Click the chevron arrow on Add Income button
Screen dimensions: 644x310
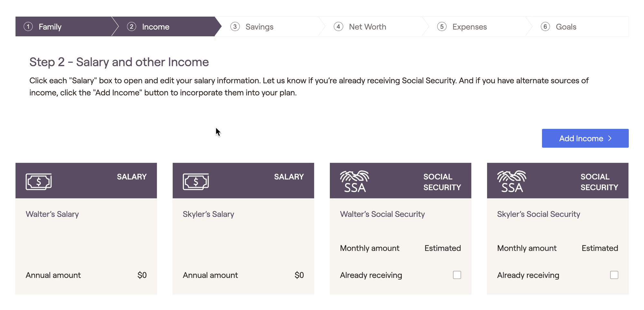coord(610,138)
